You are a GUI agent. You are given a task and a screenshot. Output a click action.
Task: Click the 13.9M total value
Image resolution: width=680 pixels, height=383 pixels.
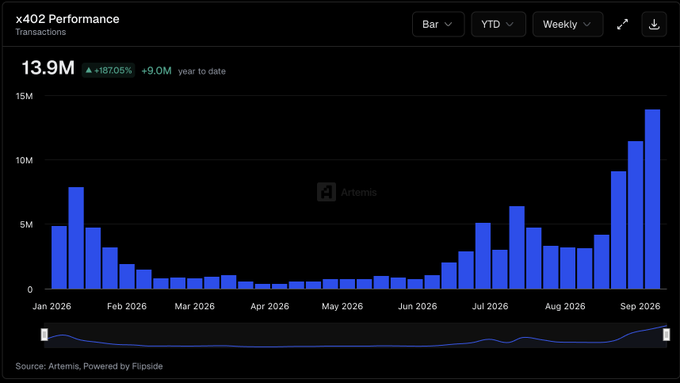point(48,68)
